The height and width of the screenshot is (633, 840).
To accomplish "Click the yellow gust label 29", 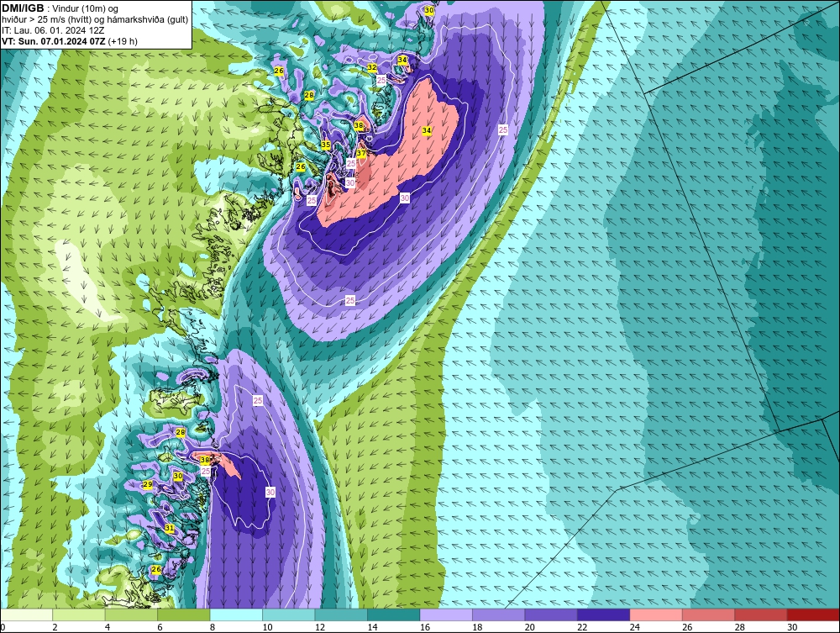I will (148, 484).
